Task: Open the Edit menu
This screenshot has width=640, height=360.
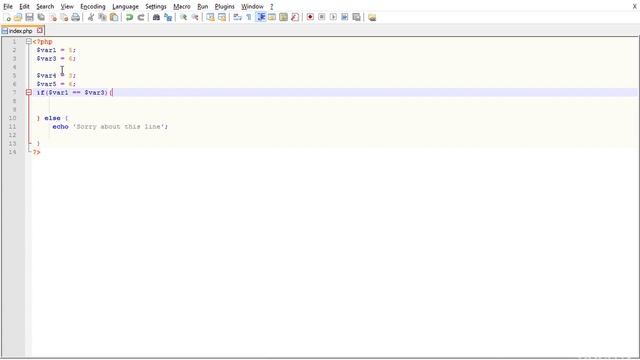Action: click(x=24, y=7)
